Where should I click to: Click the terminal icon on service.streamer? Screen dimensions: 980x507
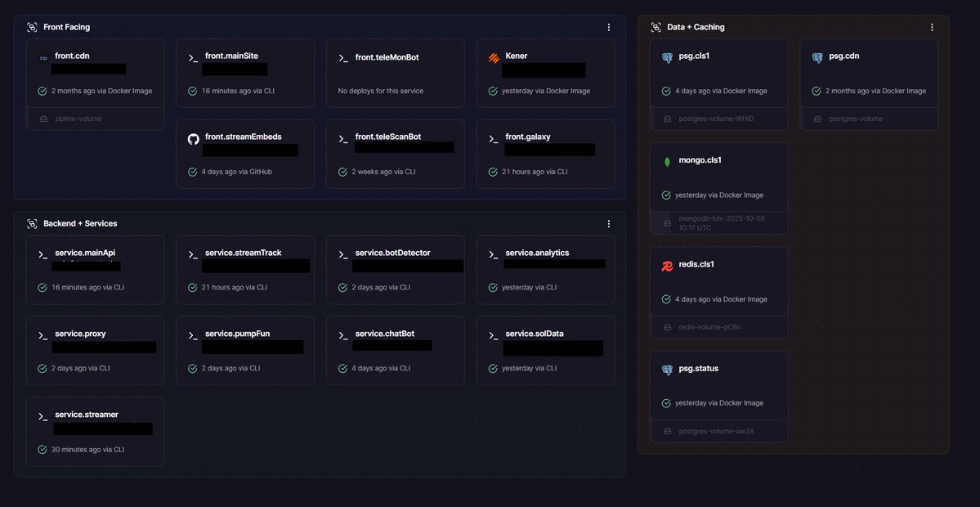pos(43,415)
